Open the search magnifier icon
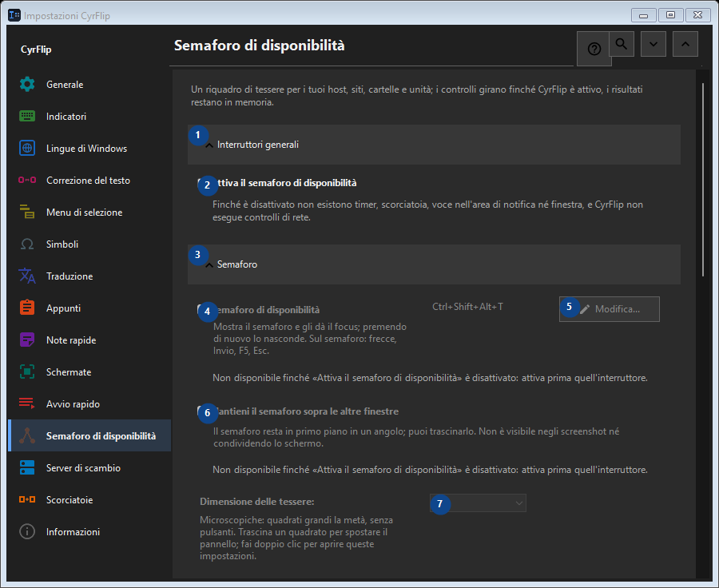The width and height of the screenshot is (719, 588). 622,44
